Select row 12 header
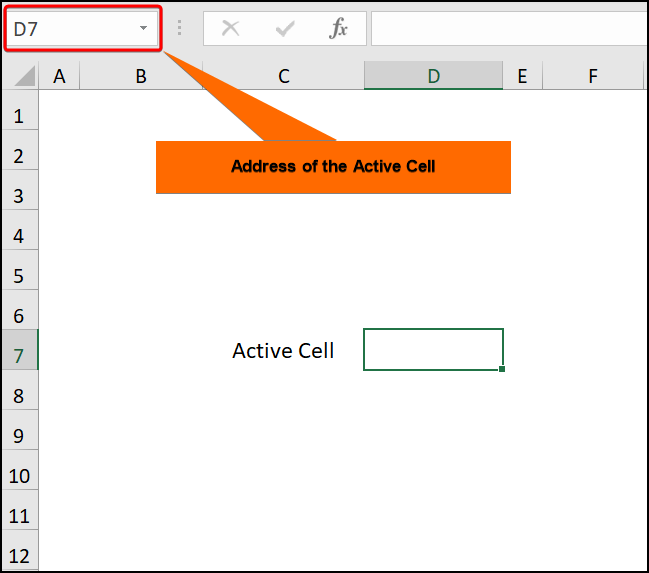 (19, 555)
